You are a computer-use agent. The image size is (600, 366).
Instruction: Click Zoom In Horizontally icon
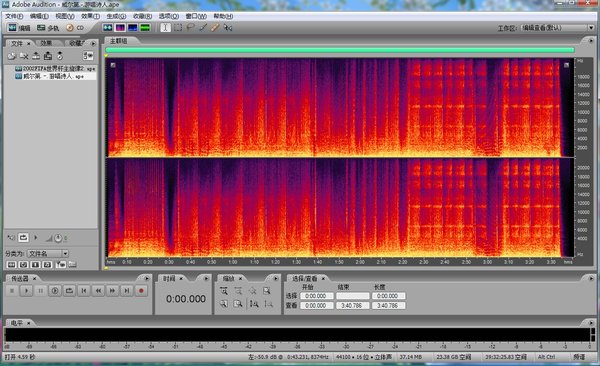click(224, 291)
